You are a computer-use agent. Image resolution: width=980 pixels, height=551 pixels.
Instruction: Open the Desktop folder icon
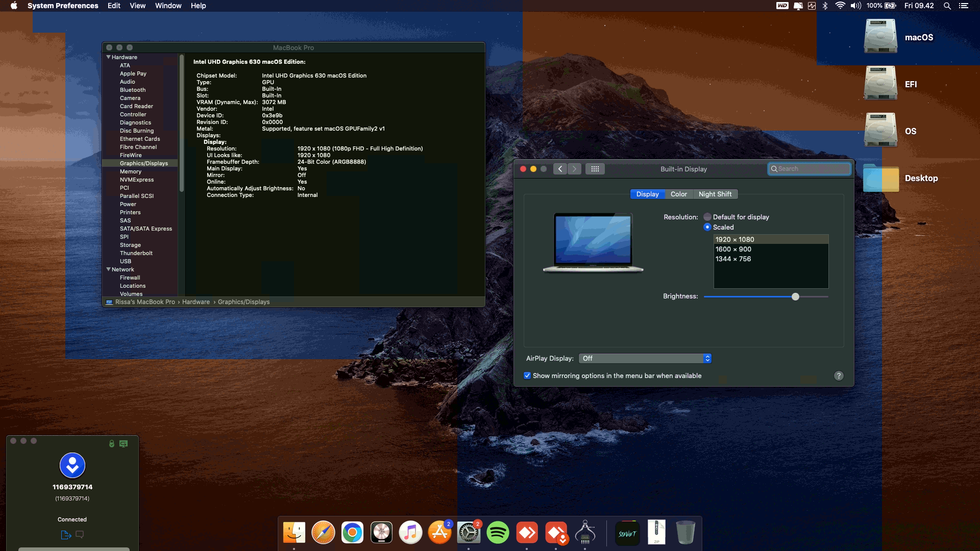coord(880,178)
